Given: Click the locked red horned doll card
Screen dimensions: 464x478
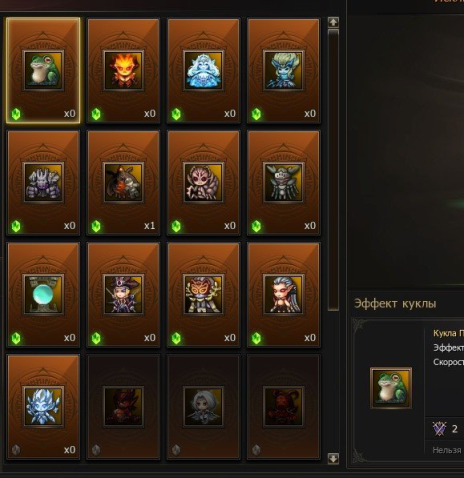Looking at the screenshot, I should point(283,407).
